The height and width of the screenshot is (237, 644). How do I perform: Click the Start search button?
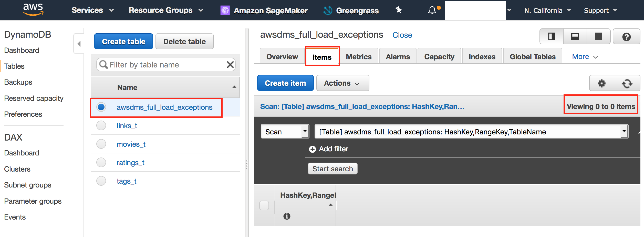click(333, 169)
